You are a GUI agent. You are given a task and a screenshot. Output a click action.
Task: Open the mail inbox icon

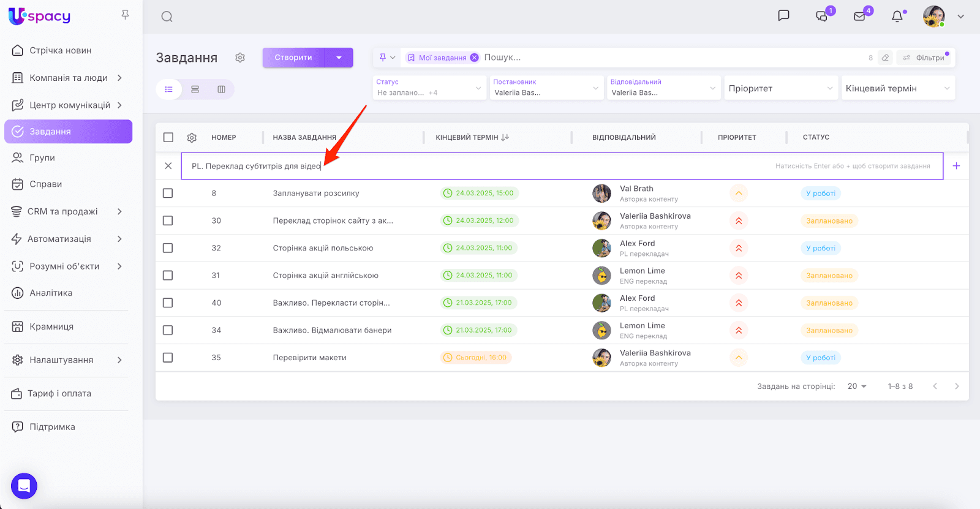coord(860,17)
